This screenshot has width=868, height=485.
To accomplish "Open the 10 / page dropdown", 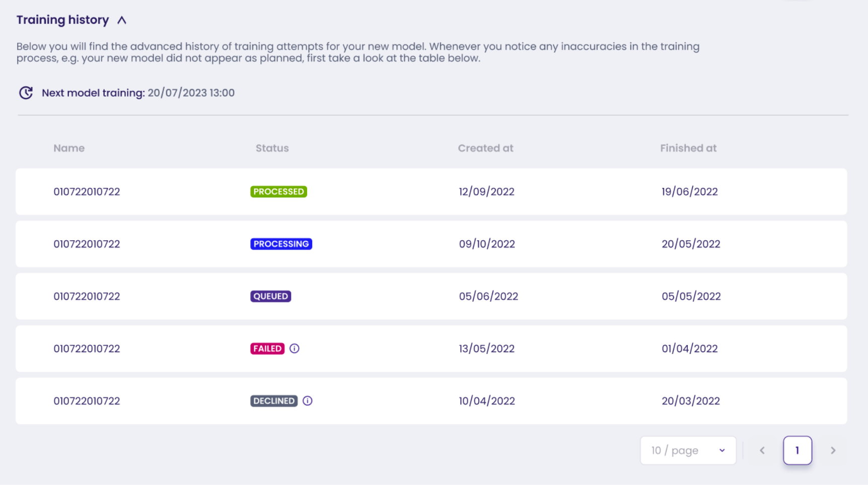I will click(x=688, y=450).
